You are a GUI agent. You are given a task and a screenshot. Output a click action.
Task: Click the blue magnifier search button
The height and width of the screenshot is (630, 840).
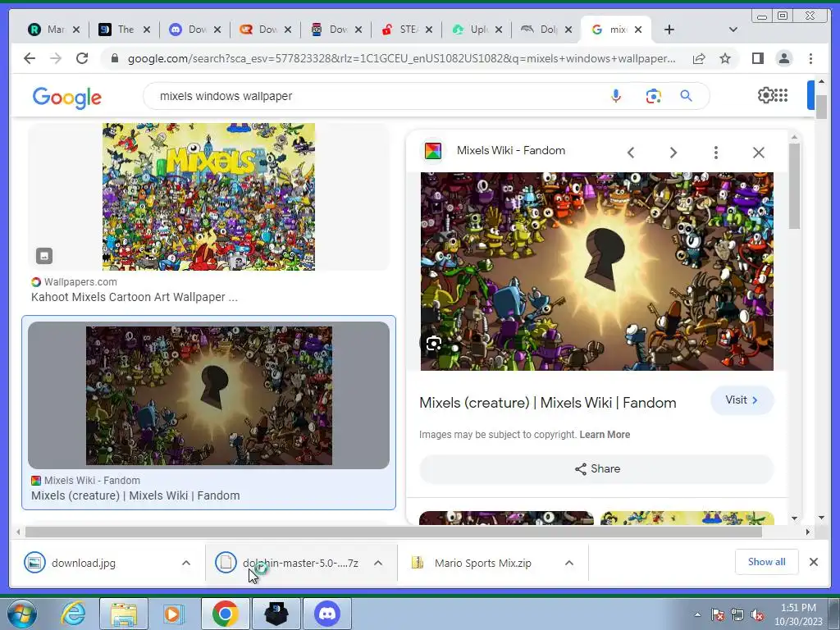tap(687, 96)
